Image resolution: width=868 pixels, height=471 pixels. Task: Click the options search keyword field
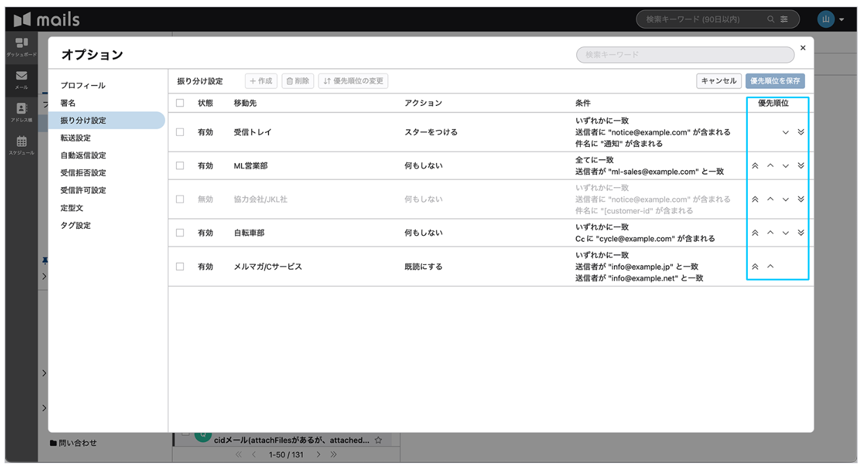[x=685, y=55]
